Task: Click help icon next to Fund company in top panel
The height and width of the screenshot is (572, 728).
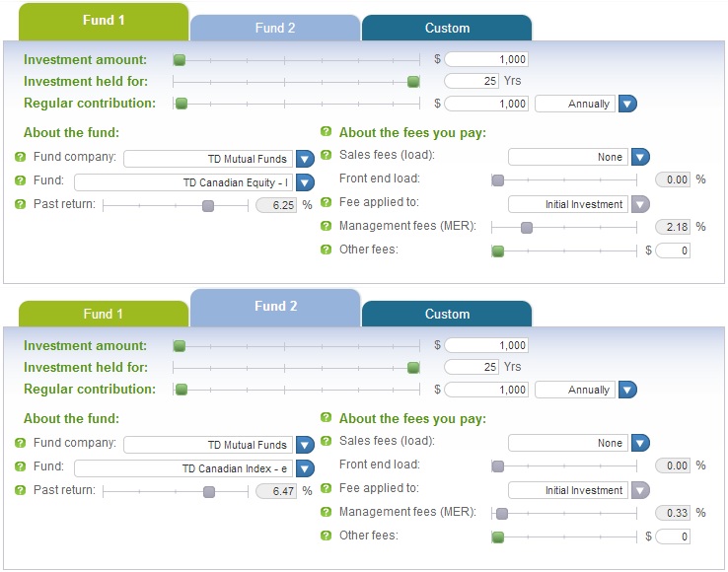Action: coord(20,157)
